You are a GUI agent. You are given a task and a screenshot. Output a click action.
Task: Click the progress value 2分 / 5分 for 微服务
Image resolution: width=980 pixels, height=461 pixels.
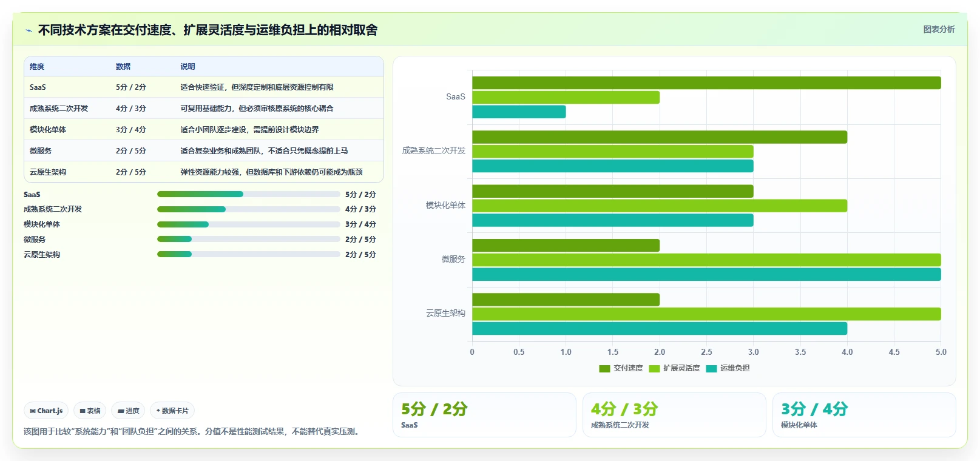[360, 240]
